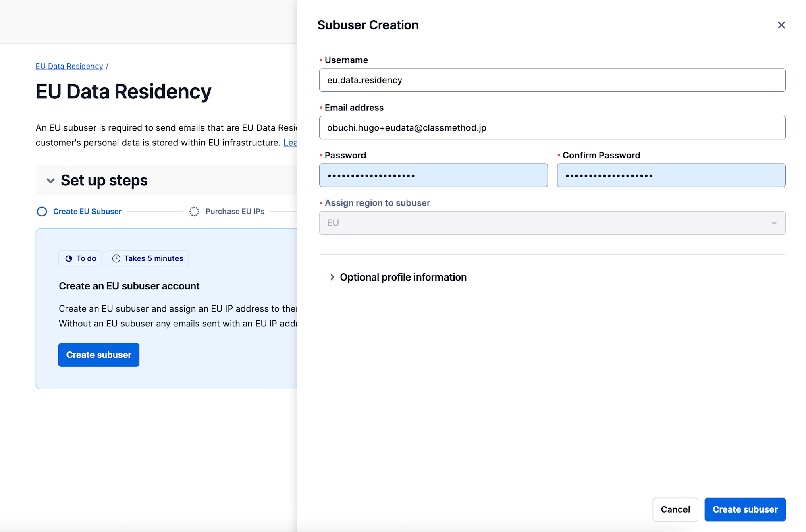Collapse the Set up steps section
Screen dimensions: 806x532
[x=51, y=181]
